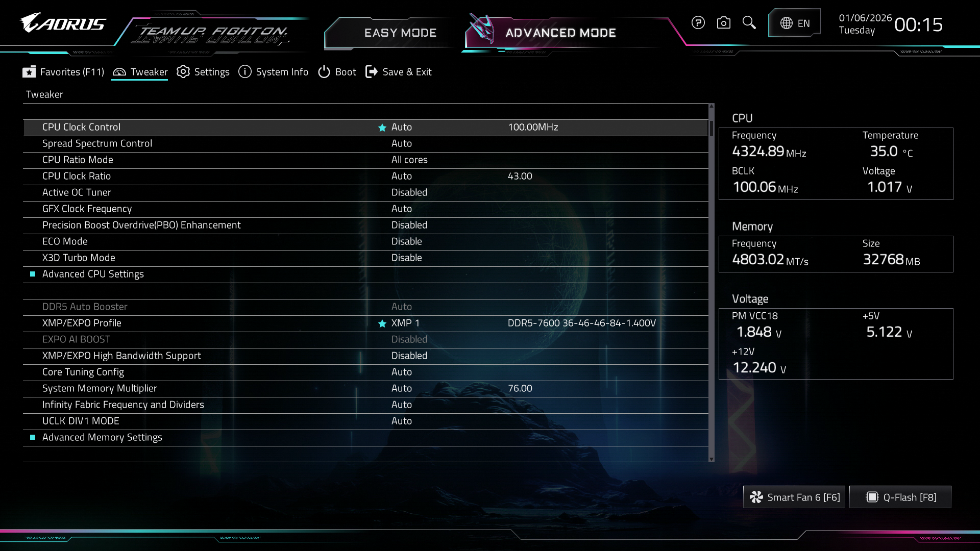Switch to Easy Mode
980x551 pixels.
(x=400, y=33)
